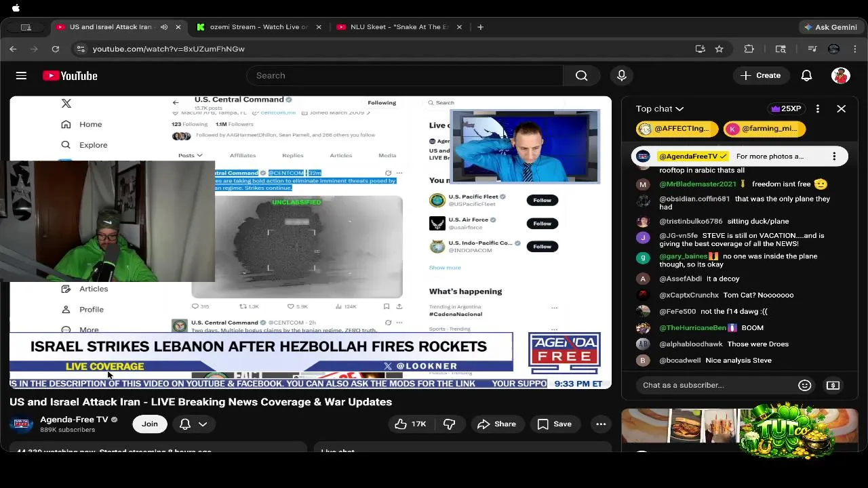Click the browser Back arrow
868x488 pixels.
pos(13,49)
